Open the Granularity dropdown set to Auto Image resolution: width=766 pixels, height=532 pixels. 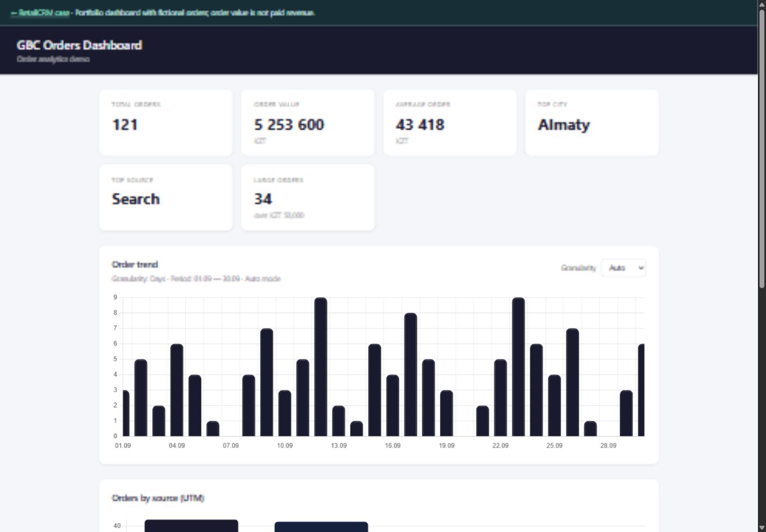(x=624, y=268)
